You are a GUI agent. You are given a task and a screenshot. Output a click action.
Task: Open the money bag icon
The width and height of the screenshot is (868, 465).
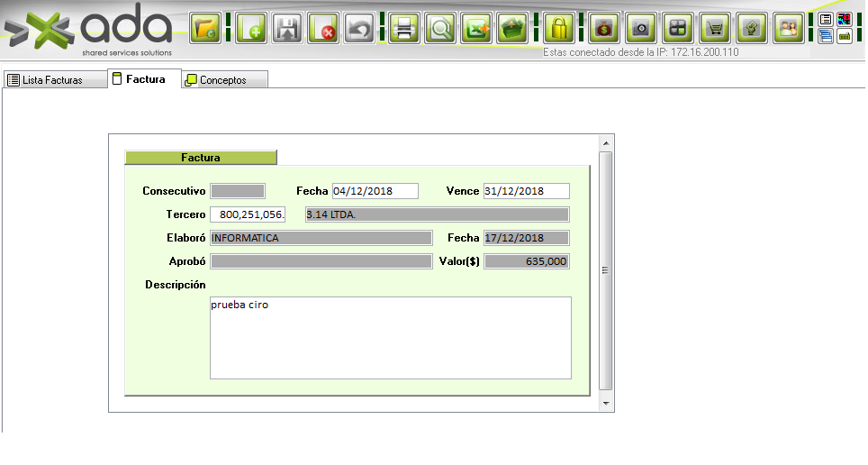pyautogui.click(x=604, y=28)
